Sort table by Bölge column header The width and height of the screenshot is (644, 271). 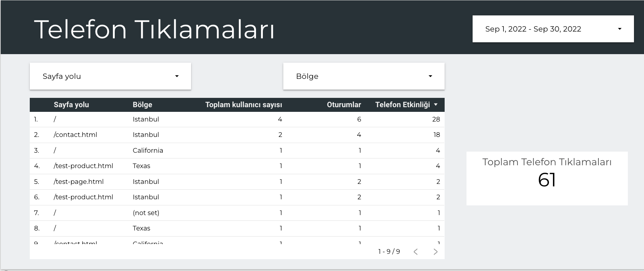pyautogui.click(x=142, y=105)
